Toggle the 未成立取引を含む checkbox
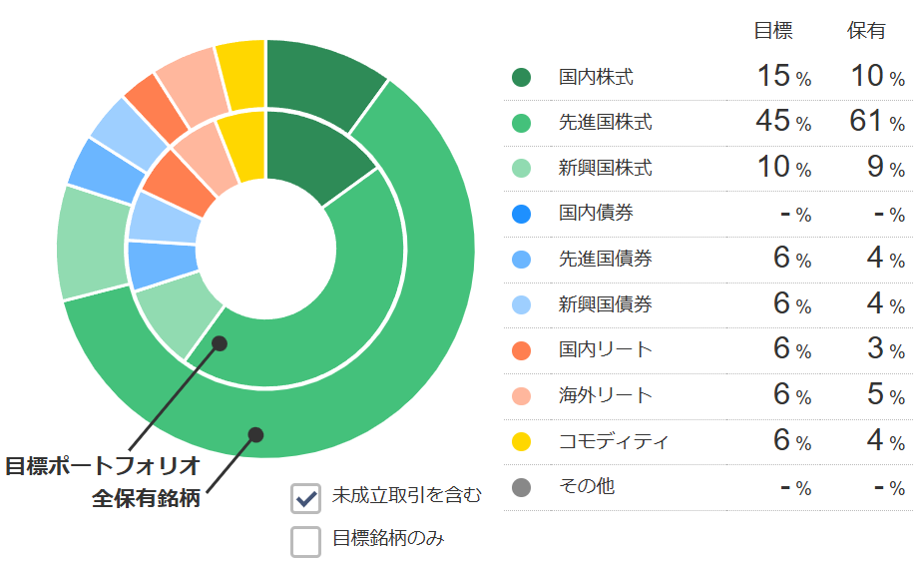The height and width of the screenshot is (565, 924). point(305,497)
